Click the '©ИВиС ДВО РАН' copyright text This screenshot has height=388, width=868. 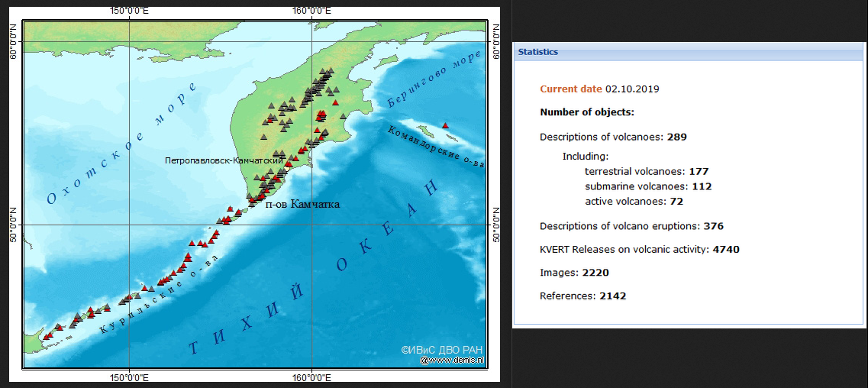pos(442,350)
